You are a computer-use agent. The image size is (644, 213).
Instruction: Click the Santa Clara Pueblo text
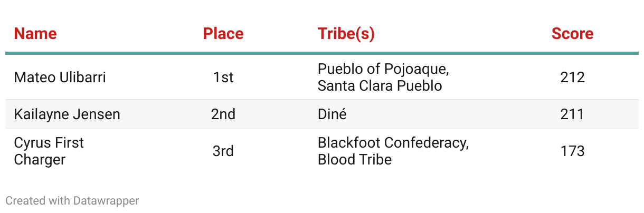(x=380, y=86)
